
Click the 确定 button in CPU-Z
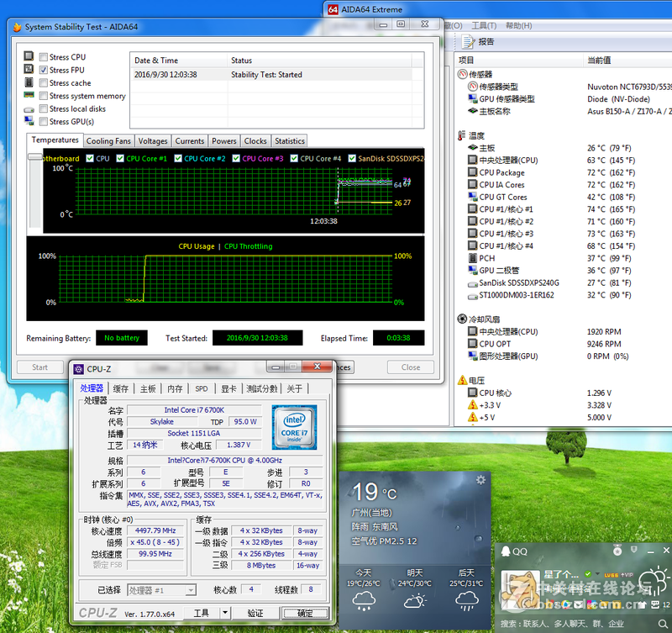pyautogui.click(x=305, y=614)
